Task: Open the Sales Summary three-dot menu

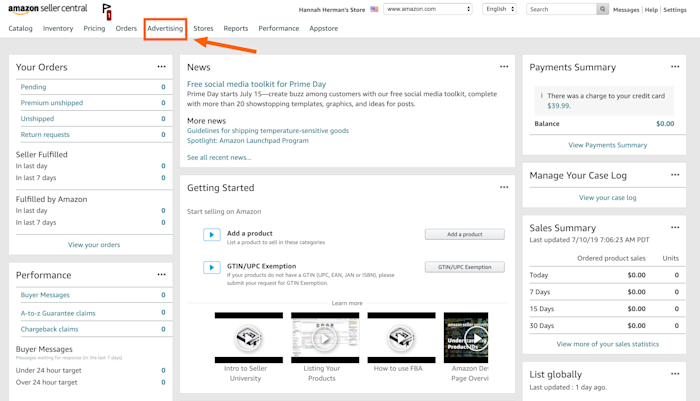Action: pyautogui.click(x=675, y=227)
